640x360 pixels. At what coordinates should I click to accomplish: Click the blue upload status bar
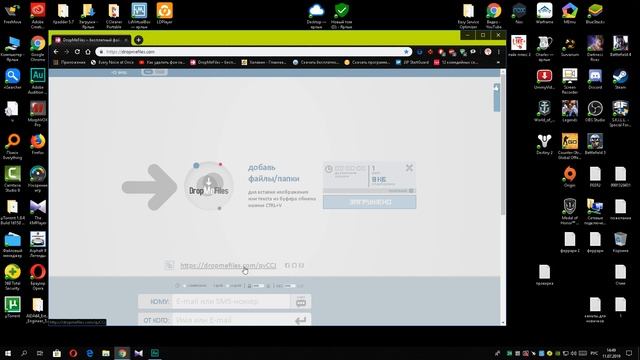tap(369, 202)
